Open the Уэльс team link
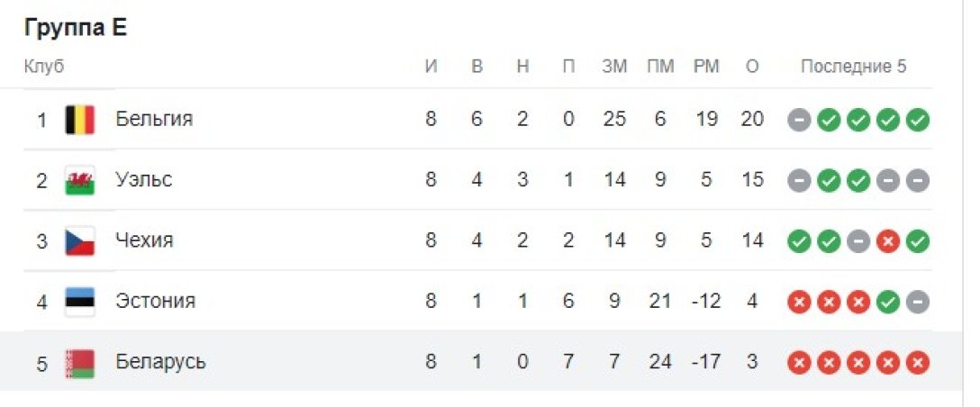 coord(144,180)
